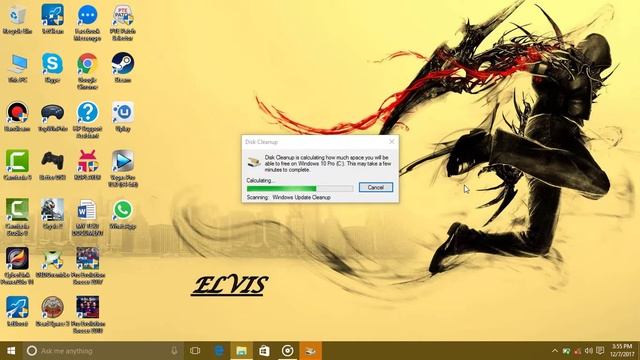This screenshot has width=640, height=360.
Task: Open Microsoft Store from the taskbar
Action: tap(264, 351)
